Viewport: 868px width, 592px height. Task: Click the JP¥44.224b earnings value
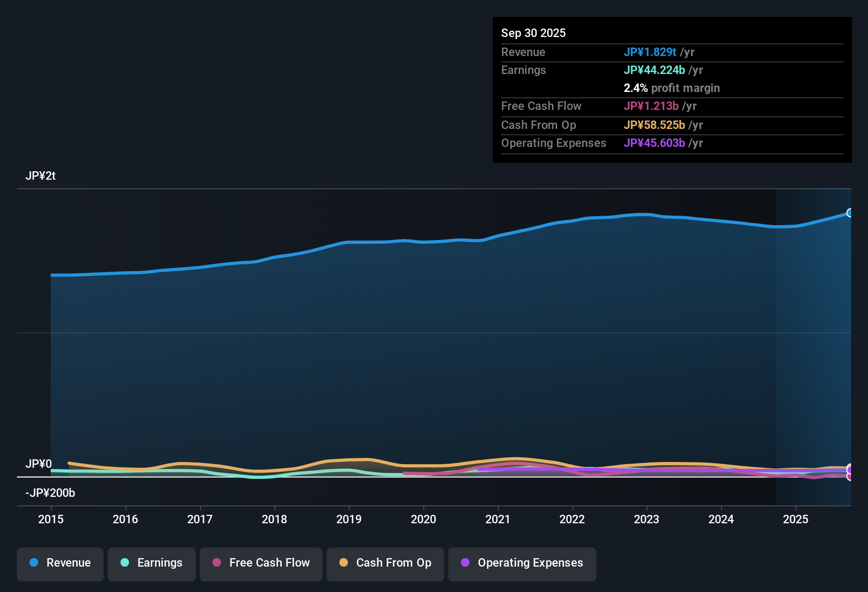point(655,70)
